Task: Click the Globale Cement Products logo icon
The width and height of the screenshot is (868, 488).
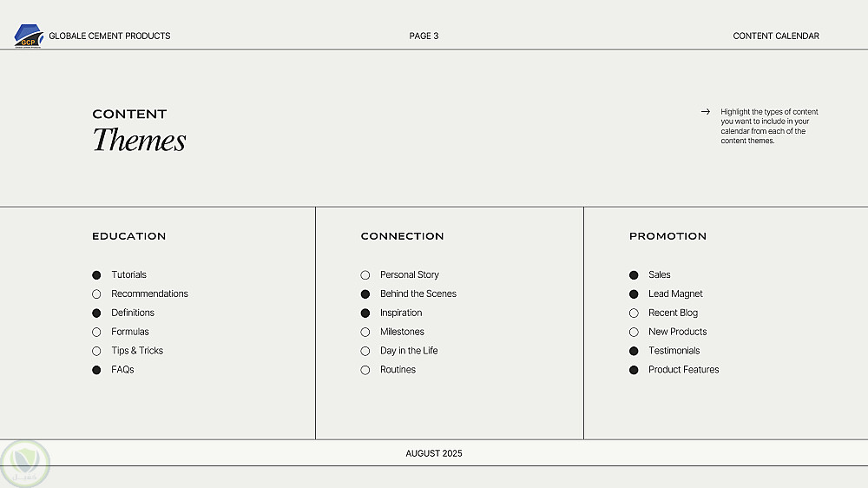Action: point(29,36)
